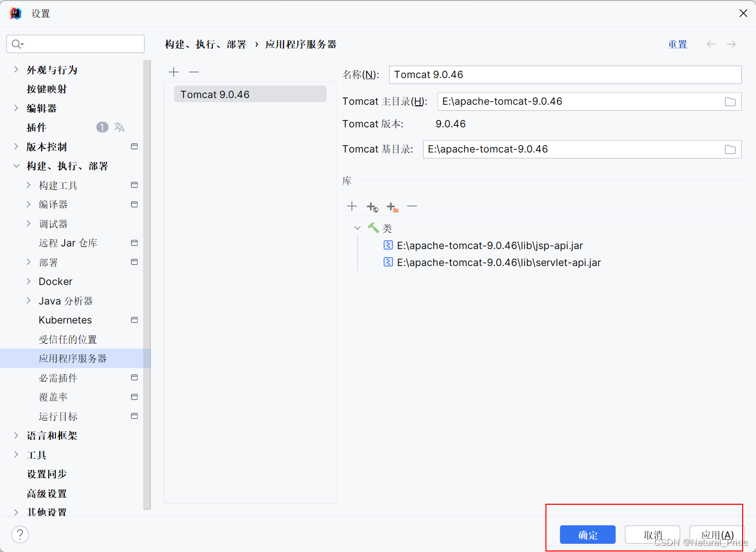Screen dimensions: 756x552
Task: Add a library with the plain plus icon
Action: pyautogui.click(x=352, y=206)
